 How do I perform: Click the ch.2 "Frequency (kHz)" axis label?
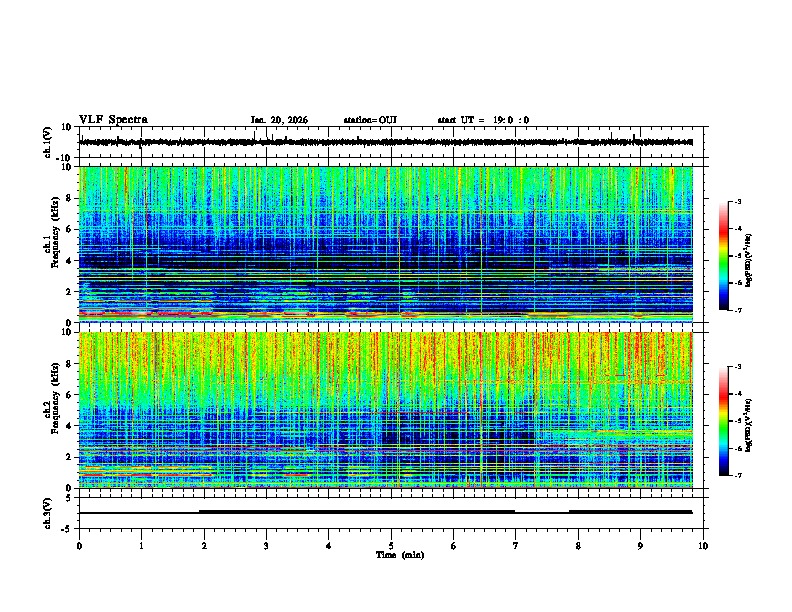[x=55, y=398]
